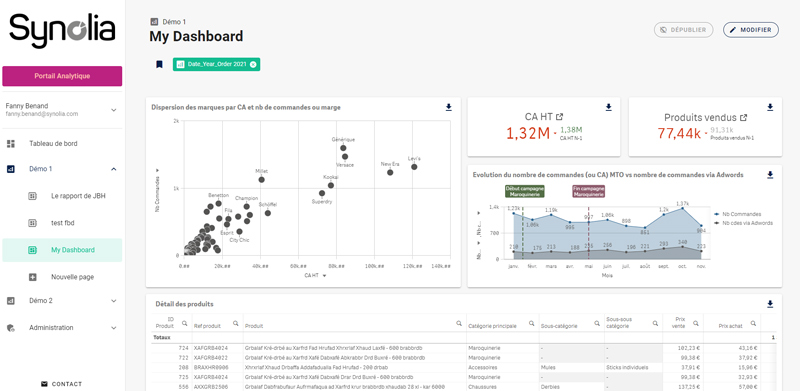Download the CA HT indicator card

pyautogui.click(x=609, y=107)
